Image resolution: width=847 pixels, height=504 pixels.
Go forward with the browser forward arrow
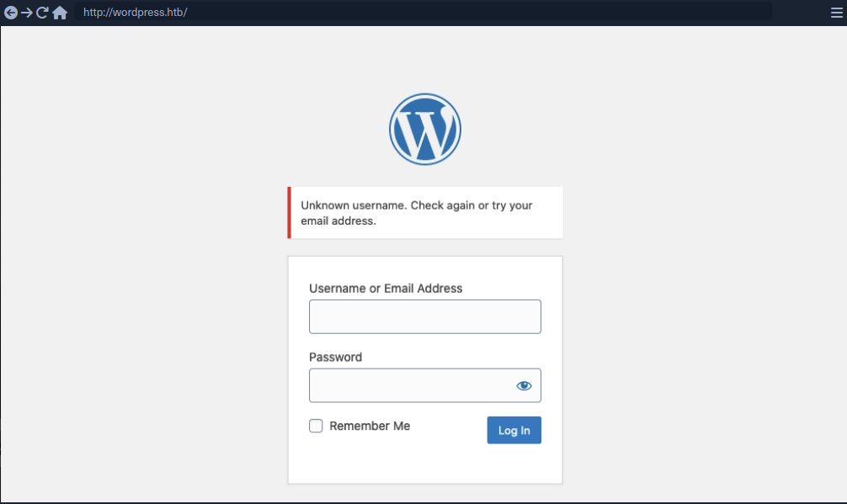pos(28,12)
